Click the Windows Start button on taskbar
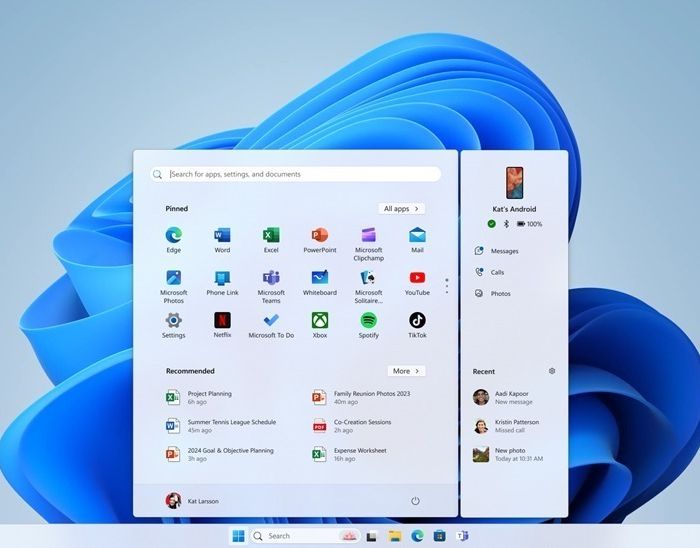 238,536
